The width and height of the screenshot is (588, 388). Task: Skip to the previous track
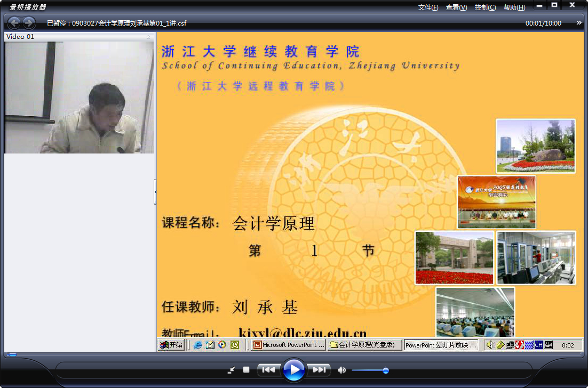click(x=268, y=370)
